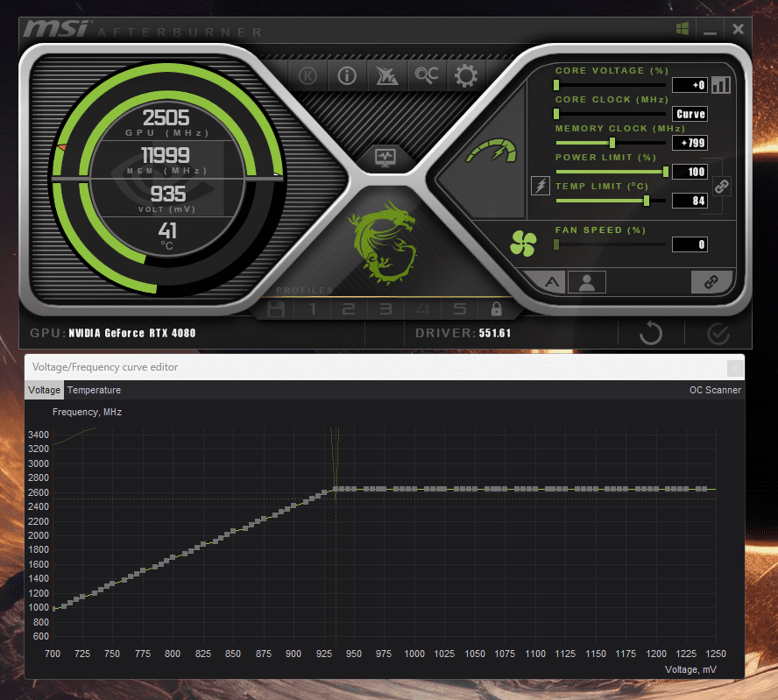778x700 pixels.
Task: Click the GPU name NVIDIA GeForce RTX 4080
Action: point(132,333)
